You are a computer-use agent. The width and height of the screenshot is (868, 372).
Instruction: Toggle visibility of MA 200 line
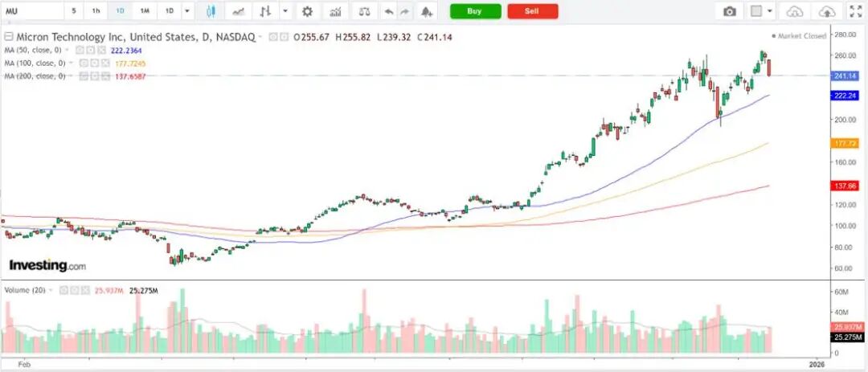(84, 76)
